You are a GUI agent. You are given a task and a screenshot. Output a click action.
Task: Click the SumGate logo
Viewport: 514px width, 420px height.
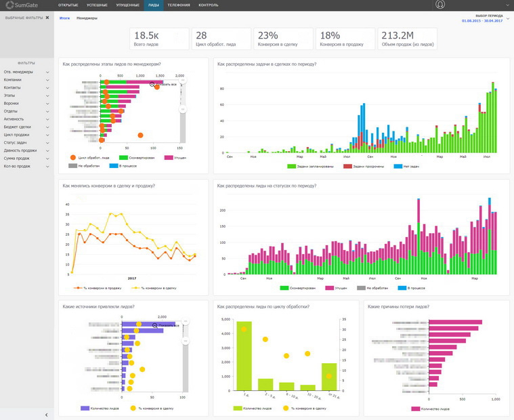[x=24, y=5]
